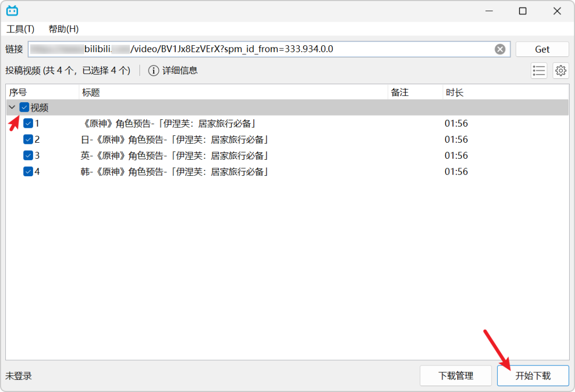Viewport: 575px width, 392px height.
Task: Uncheck video number 2 checkbox
Action: [x=28, y=140]
